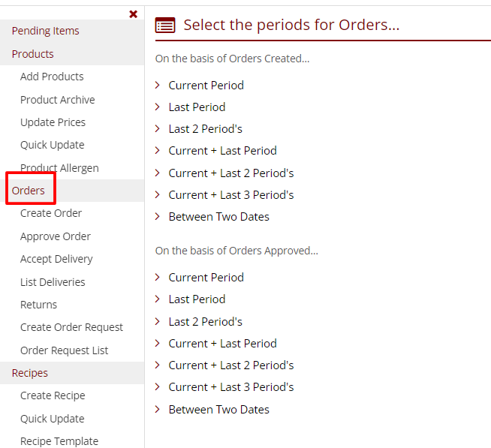Close the sidebar with the red X icon
Viewport: 491px width, 448px height.
[x=134, y=14]
